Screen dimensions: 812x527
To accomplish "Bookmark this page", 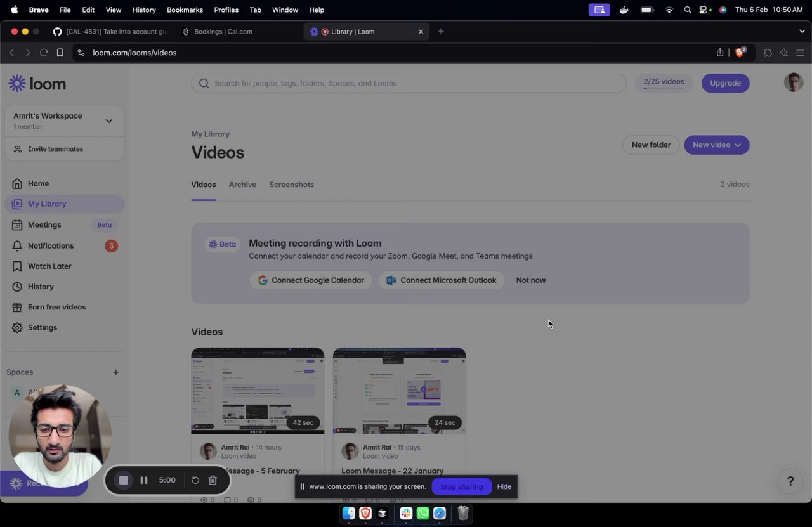I will tap(60, 53).
